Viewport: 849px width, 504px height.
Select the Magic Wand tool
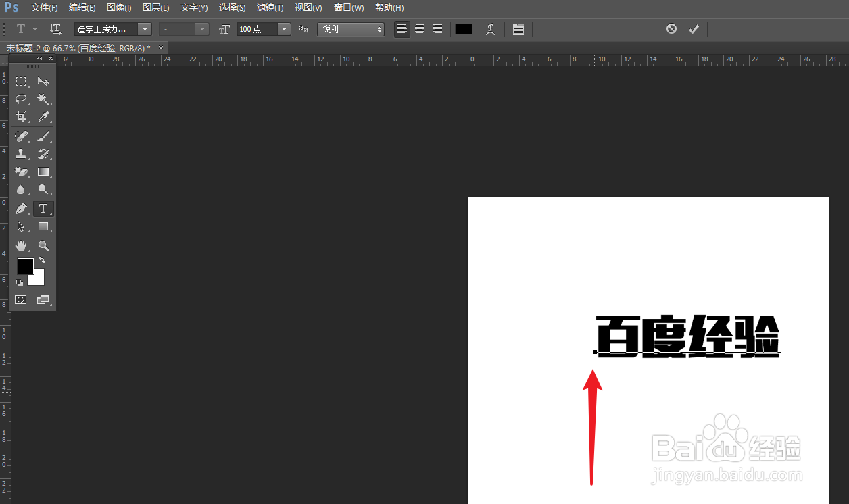(43, 99)
